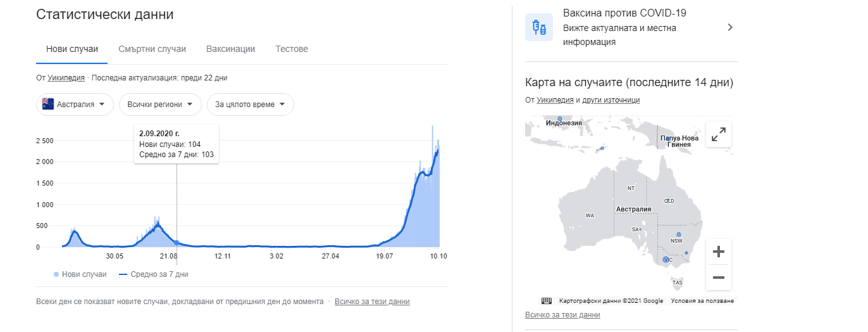
Task: Open vaccine info via right chevron arrow
Action: pos(729,27)
